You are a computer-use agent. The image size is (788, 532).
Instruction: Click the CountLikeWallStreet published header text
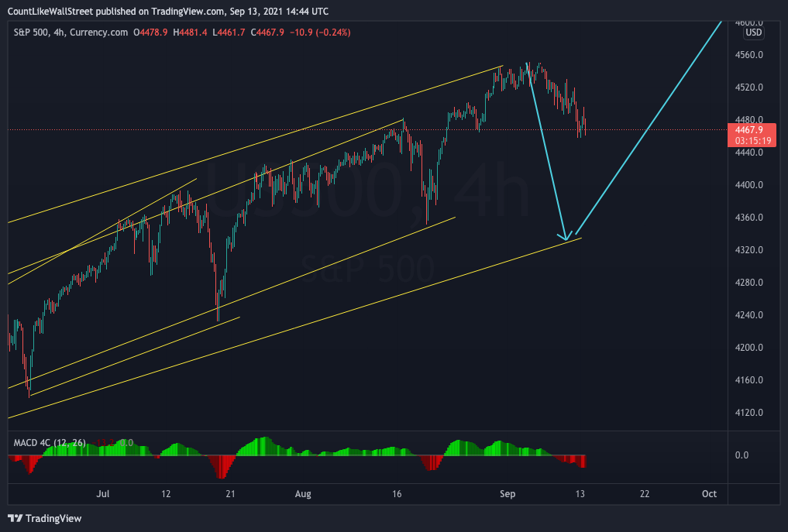(168, 11)
